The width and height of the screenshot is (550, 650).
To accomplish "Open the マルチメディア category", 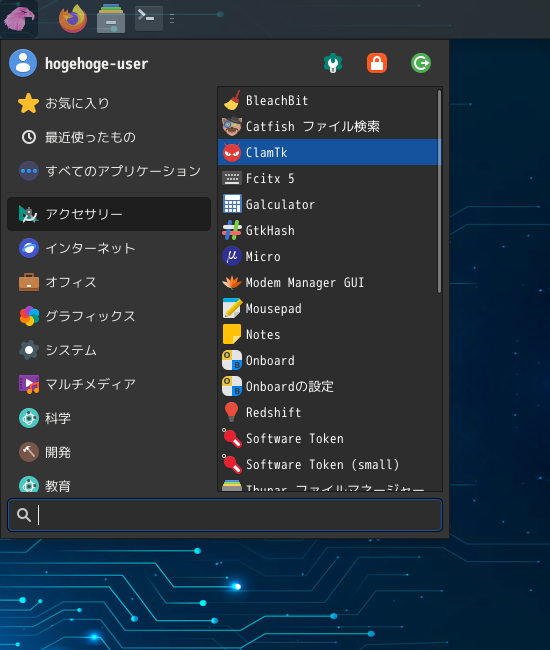I will tap(109, 384).
